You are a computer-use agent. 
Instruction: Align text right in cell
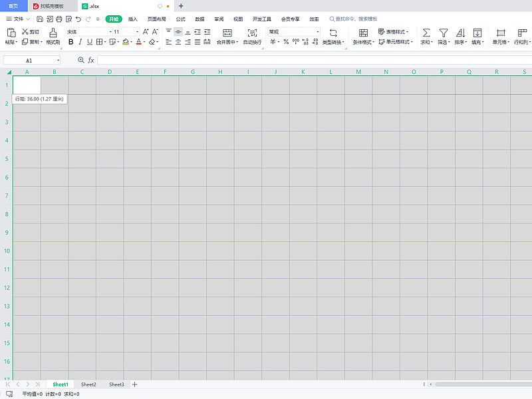point(188,42)
